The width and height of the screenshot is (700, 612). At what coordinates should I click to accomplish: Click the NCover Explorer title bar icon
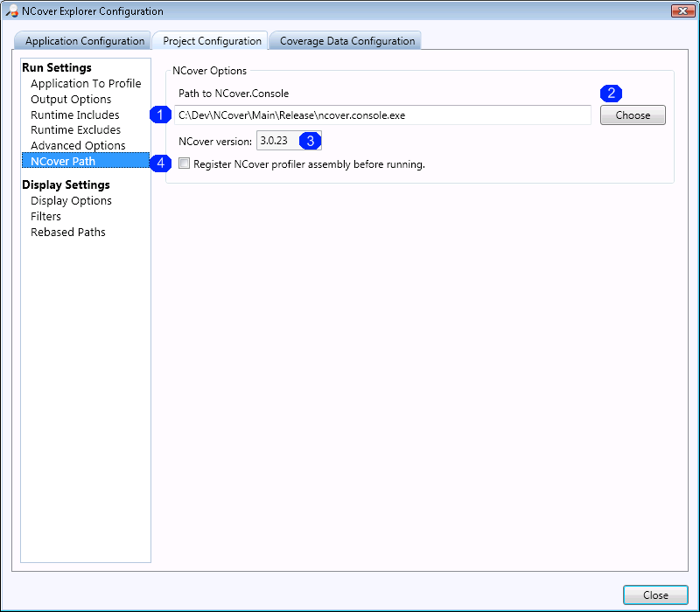(12, 11)
